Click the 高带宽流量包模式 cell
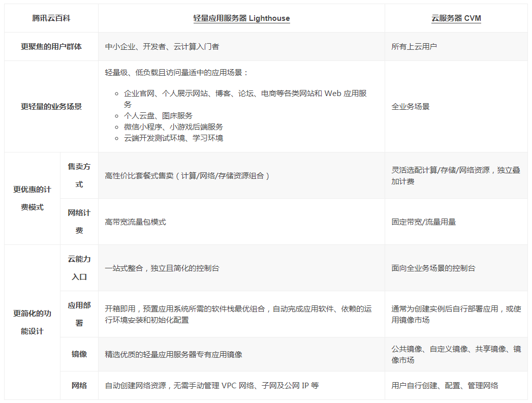This screenshot has width=532, height=403. click(x=241, y=222)
